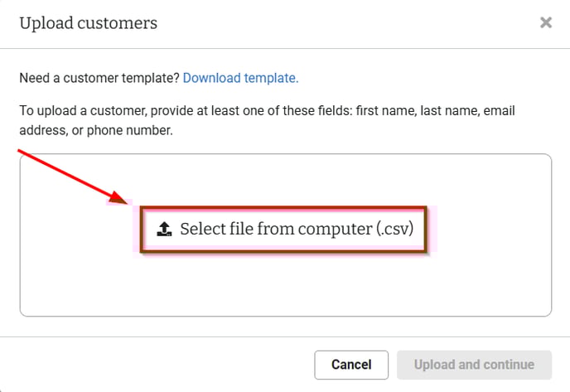Click Cancel next to Upload and continue
The height and width of the screenshot is (392, 570).
(x=351, y=365)
